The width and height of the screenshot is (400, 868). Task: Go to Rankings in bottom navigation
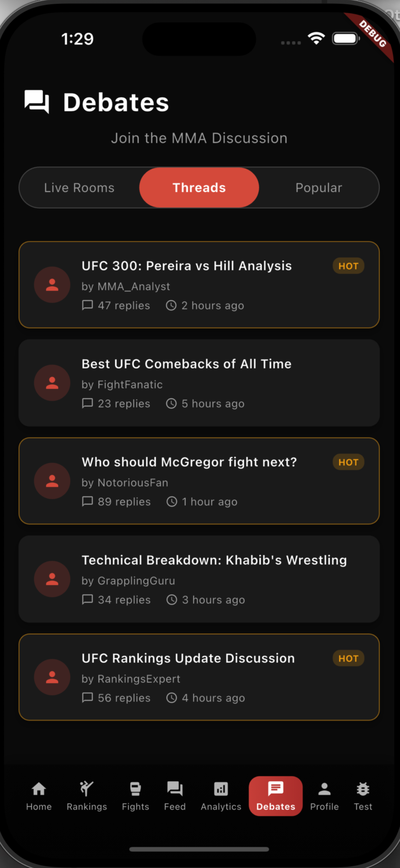pos(87,789)
